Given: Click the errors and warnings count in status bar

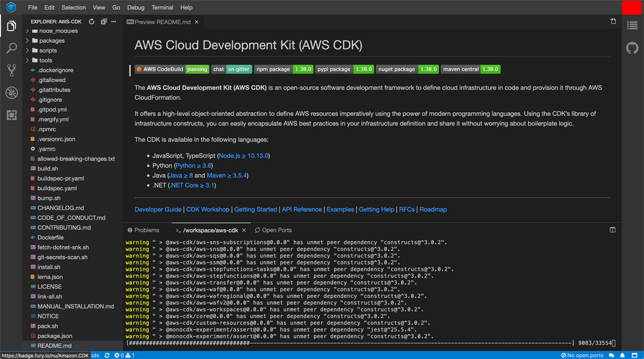Looking at the screenshot, I should pyautogui.click(x=124, y=355).
